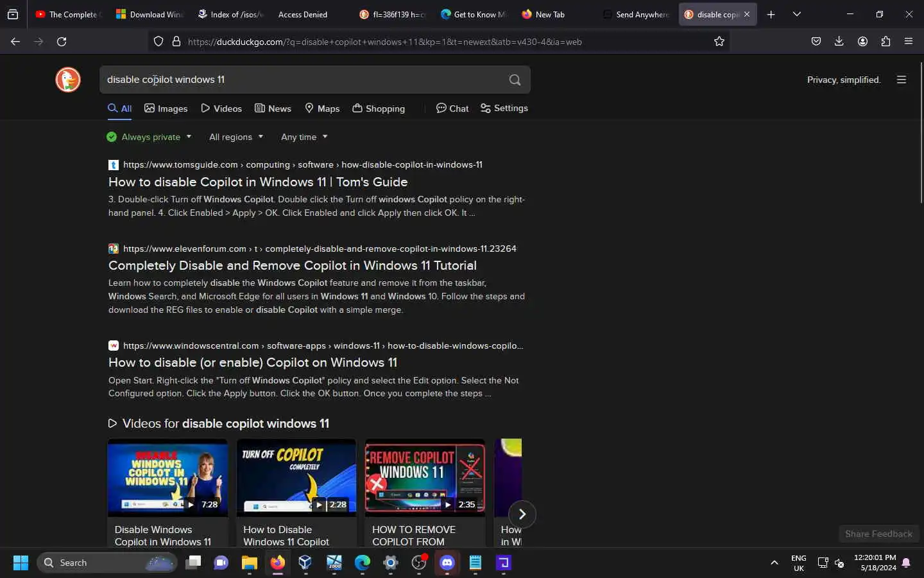
Task: Go back with the browser back arrow
Action: click(x=15, y=42)
